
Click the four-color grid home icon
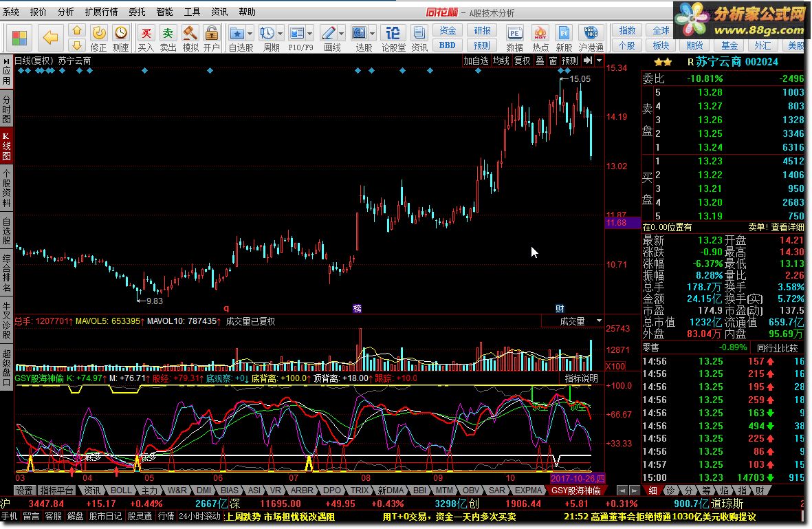[x=20, y=38]
